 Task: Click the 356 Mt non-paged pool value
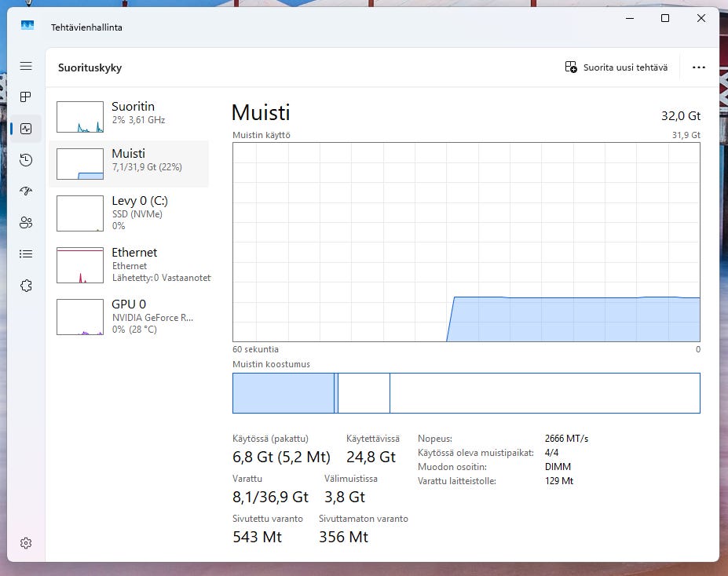pyautogui.click(x=343, y=537)
